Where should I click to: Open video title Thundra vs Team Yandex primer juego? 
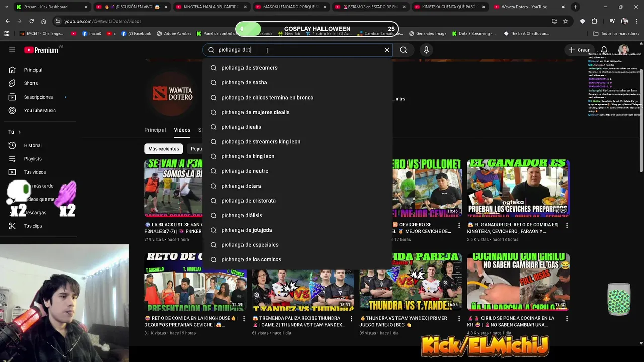click(x=405, y=321)
